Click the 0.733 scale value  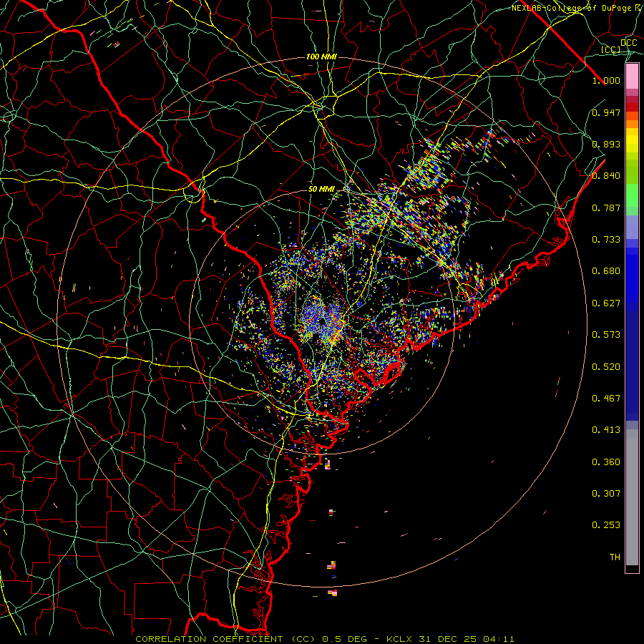pos(606,240)
